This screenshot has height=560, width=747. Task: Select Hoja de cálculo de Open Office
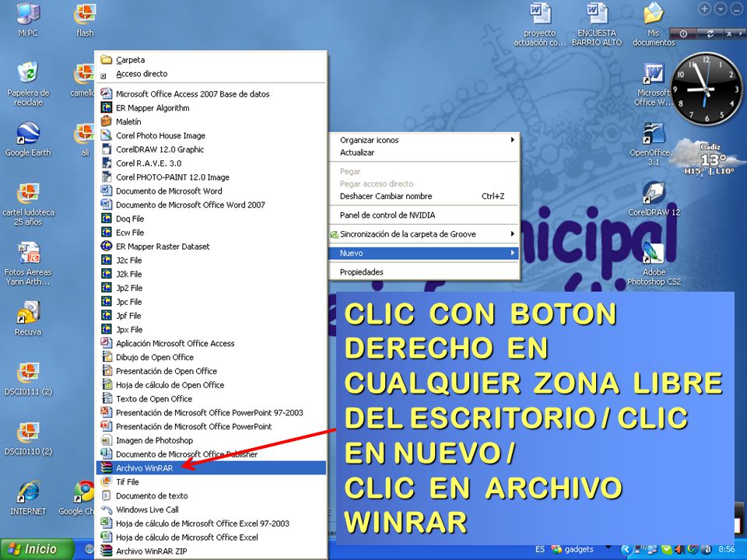(x=211, y=385)
